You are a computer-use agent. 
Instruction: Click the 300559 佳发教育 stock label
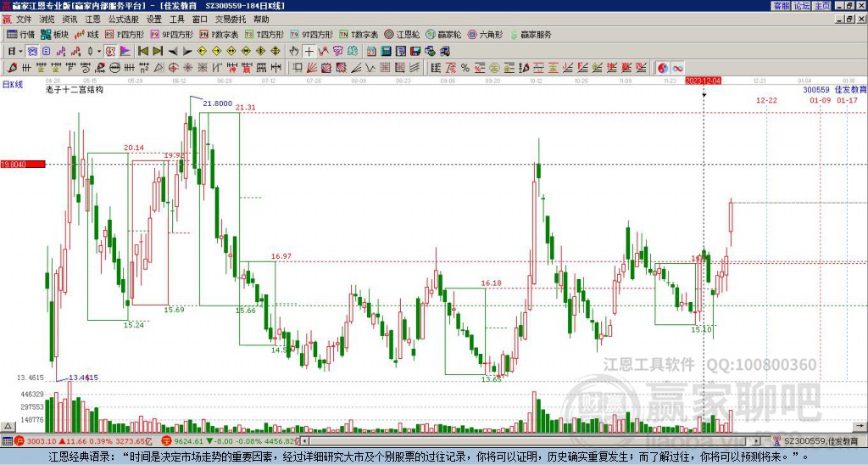pos(834,90)
